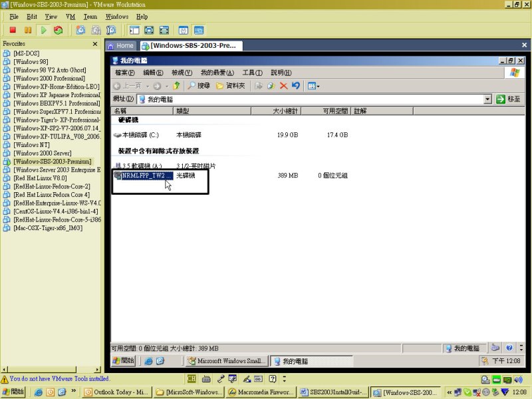Switch to Macromedia Fireworks on the host taskbar

[x=261, y=392]
